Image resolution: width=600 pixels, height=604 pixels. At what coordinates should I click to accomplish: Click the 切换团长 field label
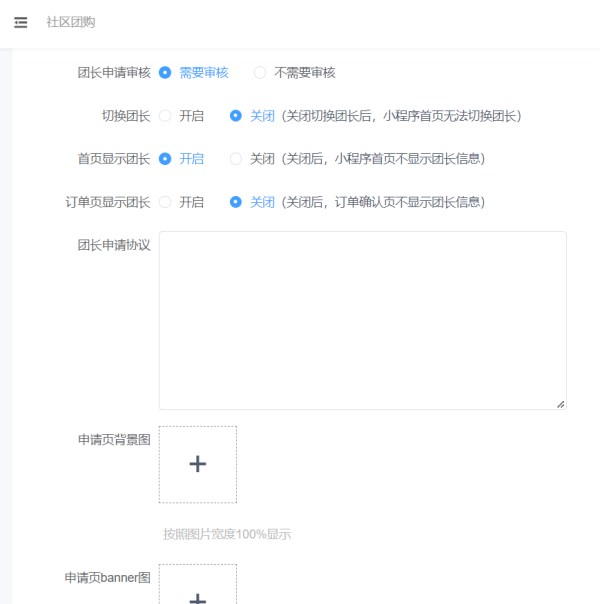click(126, 116)
